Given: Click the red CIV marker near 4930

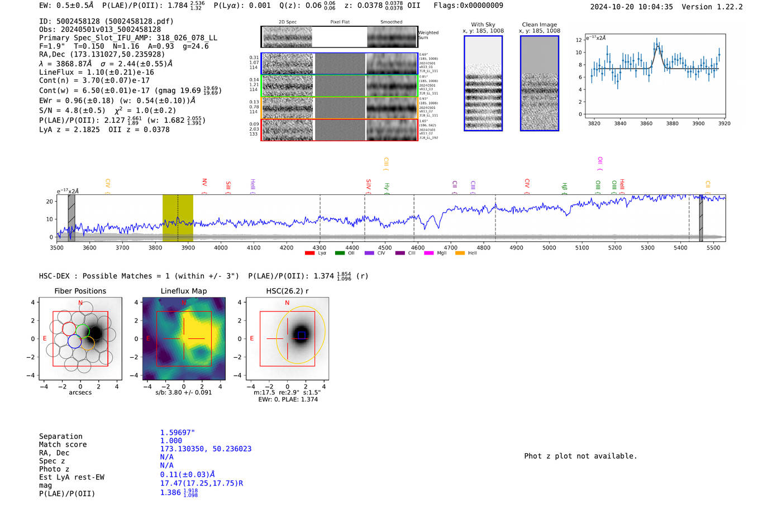Looking at the screenshot, I should click(527, 186).
